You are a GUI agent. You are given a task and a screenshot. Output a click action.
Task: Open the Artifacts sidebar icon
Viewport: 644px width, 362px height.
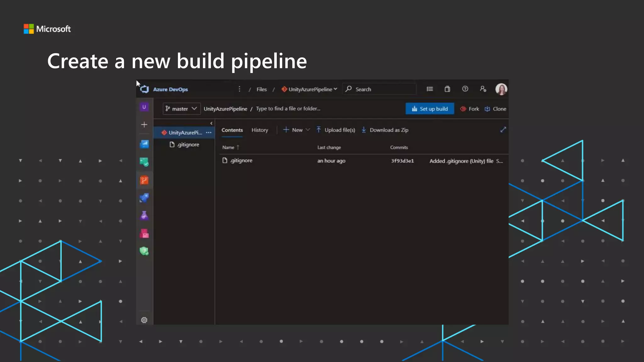tap(144, 233)
